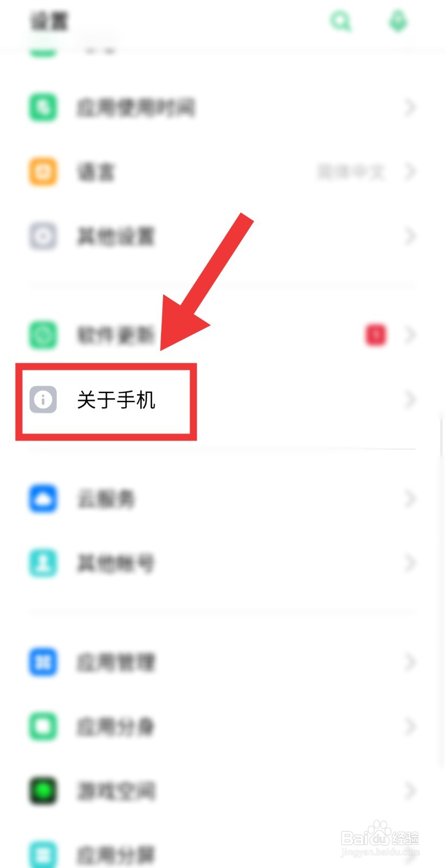Screen dimensions: 445x868
Task: Expand chevron on the 关于手机 row
Action: [x=410, y=400]
